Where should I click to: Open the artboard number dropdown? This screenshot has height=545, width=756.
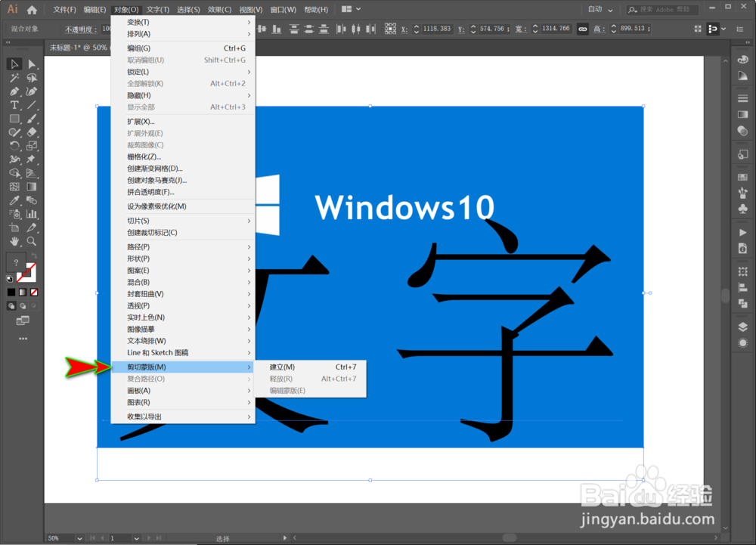[136, 538]
